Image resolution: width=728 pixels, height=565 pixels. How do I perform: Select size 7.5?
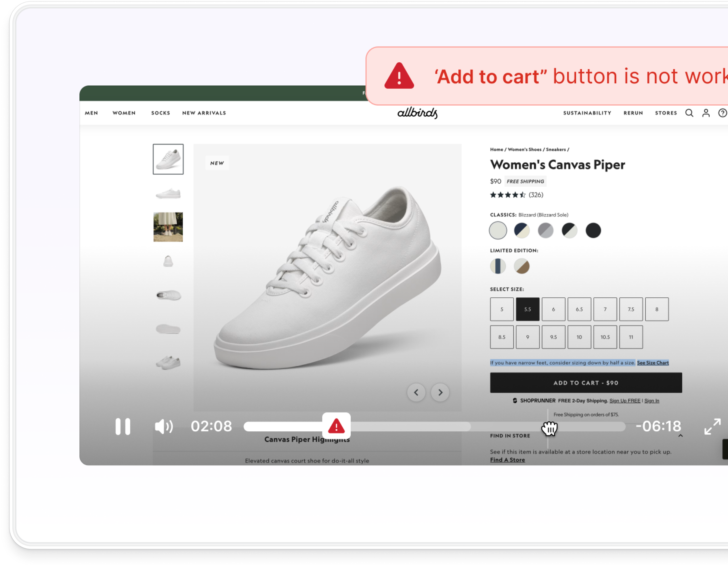point(631,310)
